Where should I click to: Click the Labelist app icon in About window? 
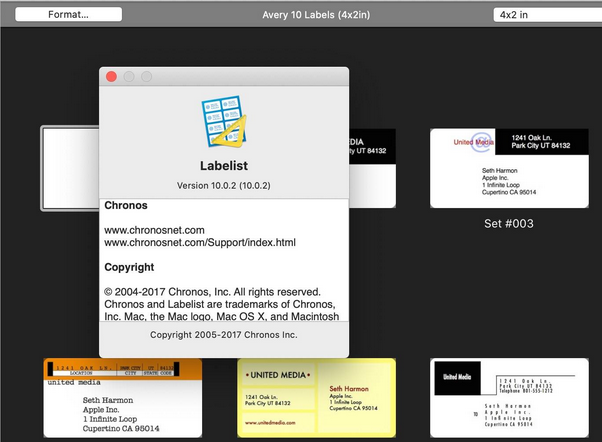[x=224, y=121]
